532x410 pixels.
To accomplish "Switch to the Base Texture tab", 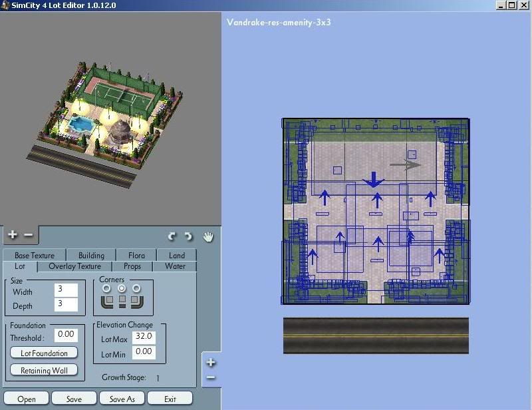I will point(35,255).
